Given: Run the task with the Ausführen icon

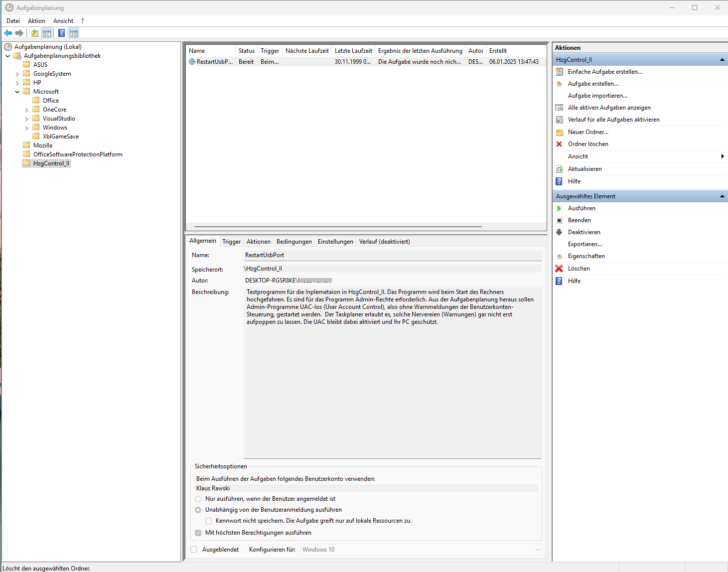Looking at the screenshot, I should pos(559,208).
